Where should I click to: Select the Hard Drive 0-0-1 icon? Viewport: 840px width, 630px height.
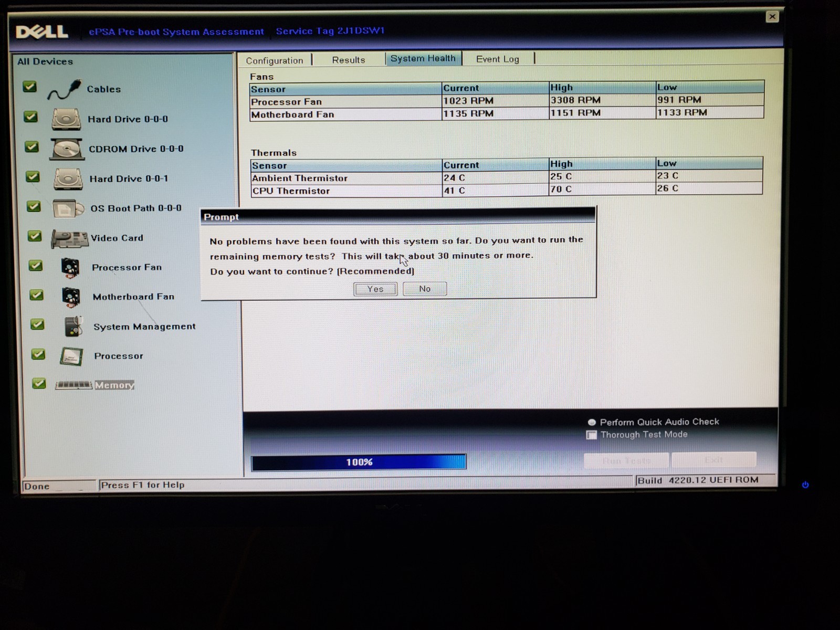tap(68, 179)
